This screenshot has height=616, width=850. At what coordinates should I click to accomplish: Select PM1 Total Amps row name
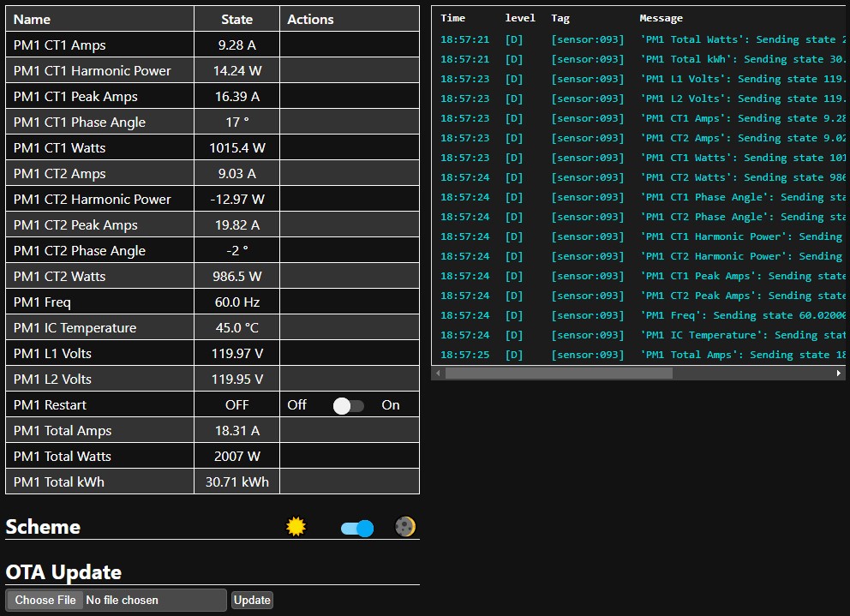click(x=63, y=431)
